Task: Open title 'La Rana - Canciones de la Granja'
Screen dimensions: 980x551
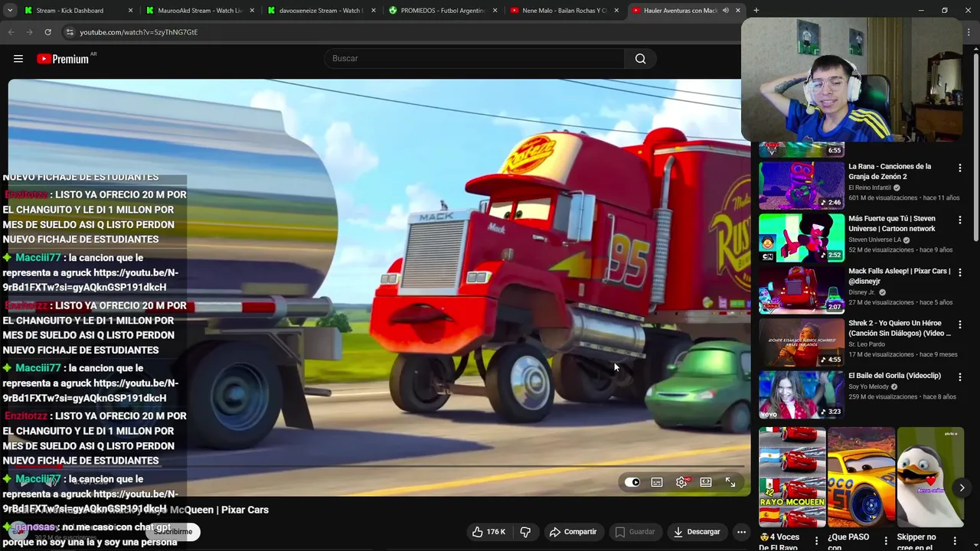Action: (x=890, y=171)
